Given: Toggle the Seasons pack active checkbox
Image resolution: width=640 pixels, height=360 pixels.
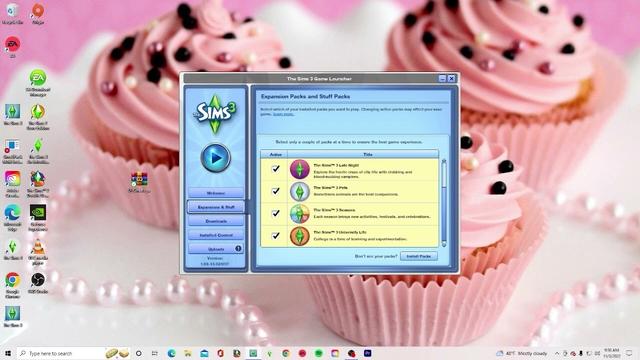Looking at the screenshot, I should point(276,213).
